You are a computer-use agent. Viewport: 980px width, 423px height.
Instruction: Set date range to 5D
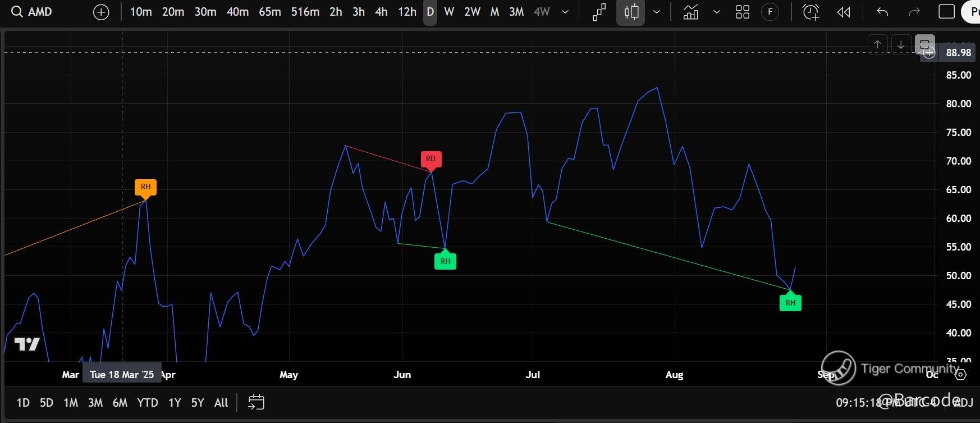coord(47,403)
